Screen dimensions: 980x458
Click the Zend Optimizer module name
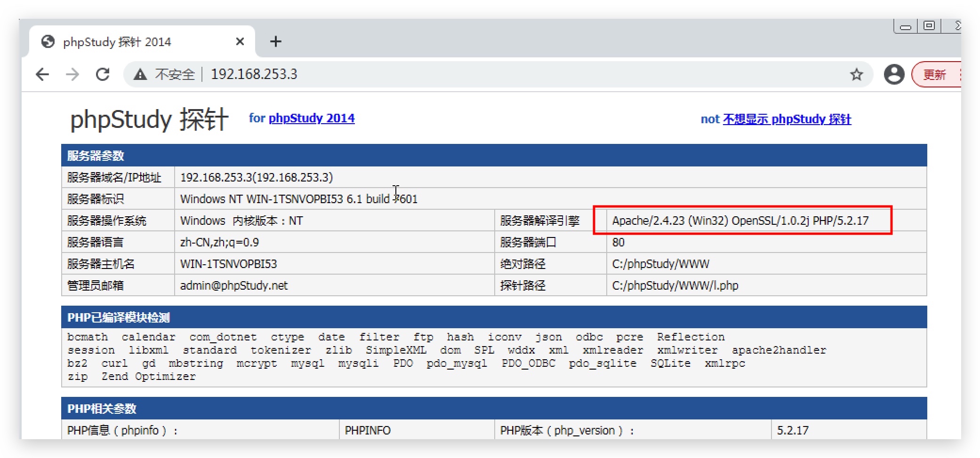coord(148,377)
